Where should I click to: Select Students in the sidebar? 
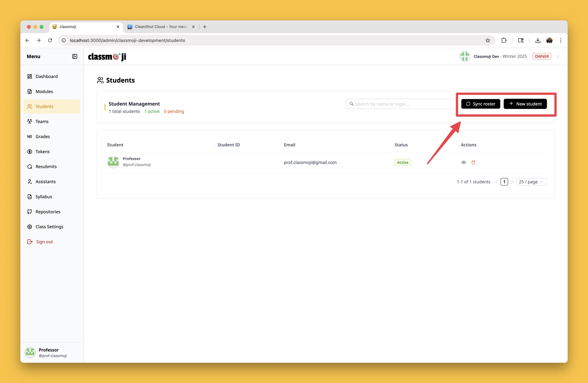pos(52,106)
